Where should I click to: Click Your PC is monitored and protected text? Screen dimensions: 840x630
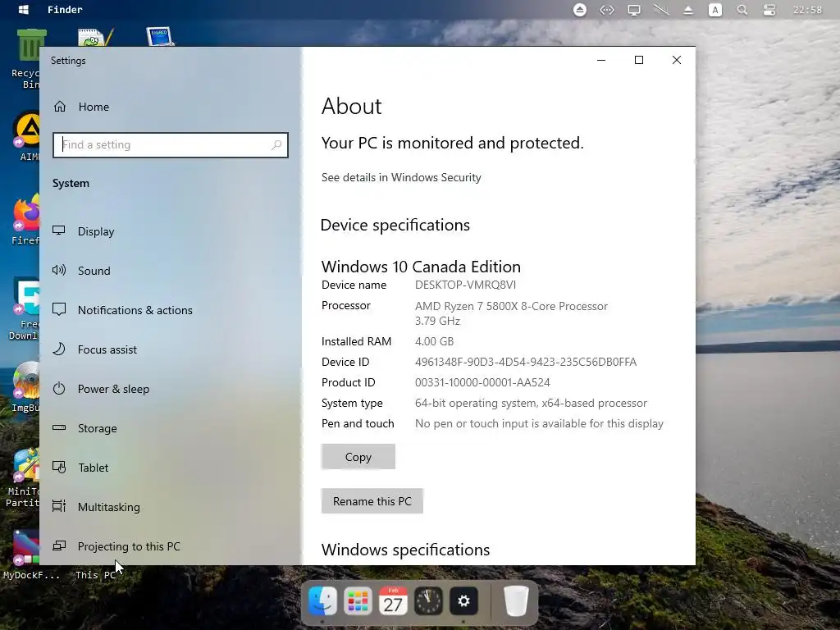coord(452,143)
